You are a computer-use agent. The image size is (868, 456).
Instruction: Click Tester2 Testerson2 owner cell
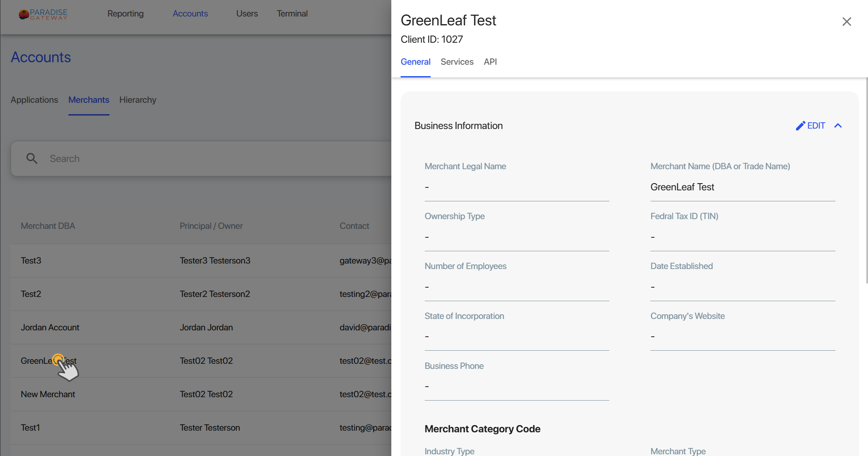215,294
